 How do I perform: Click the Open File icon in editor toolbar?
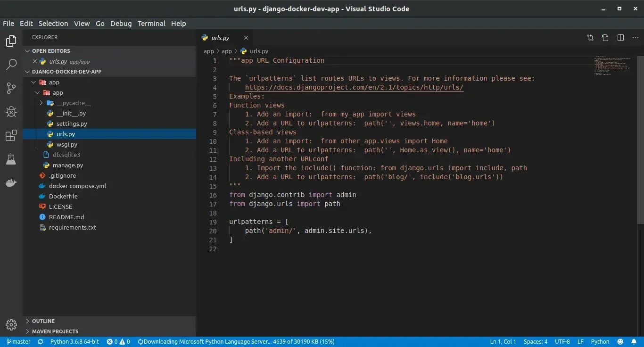(x=605, y=38)
